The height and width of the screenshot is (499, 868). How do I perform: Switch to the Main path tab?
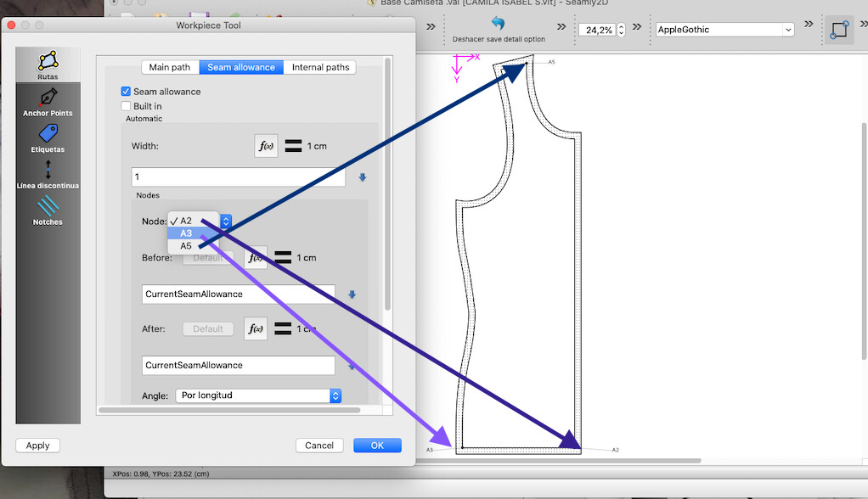pos(170,67)
